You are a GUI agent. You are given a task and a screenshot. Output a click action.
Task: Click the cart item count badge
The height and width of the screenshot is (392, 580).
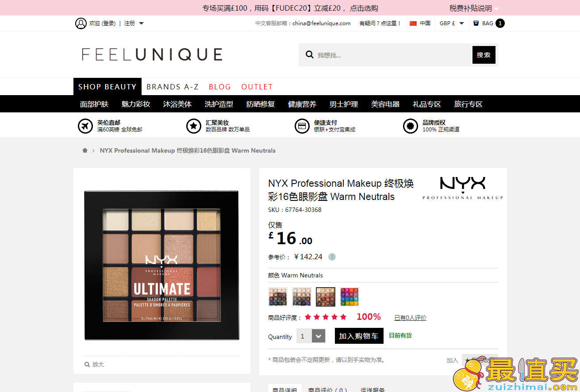pos(500,23)
